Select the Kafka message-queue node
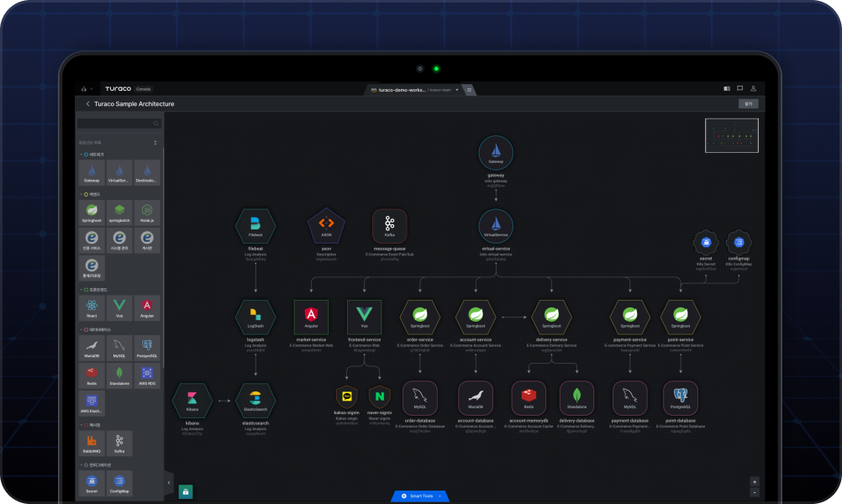This screenshot has height=504, width=842. (389, 224)
